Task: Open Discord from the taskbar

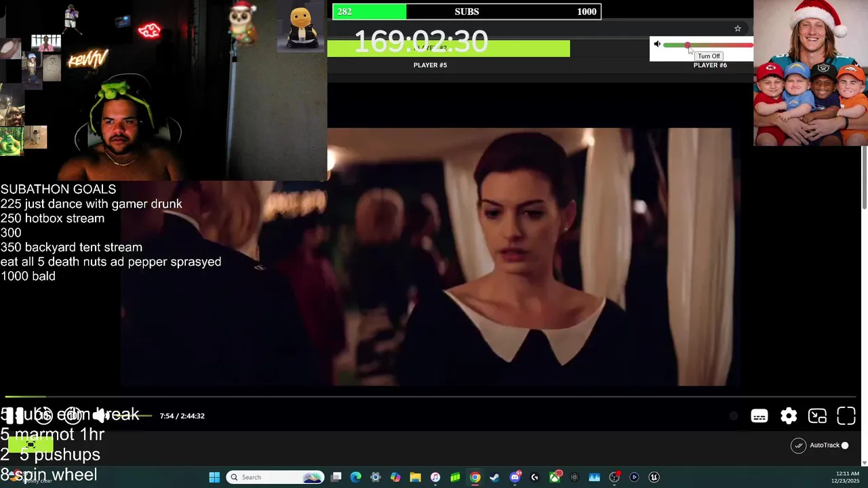Action: (x=515, y=477)
